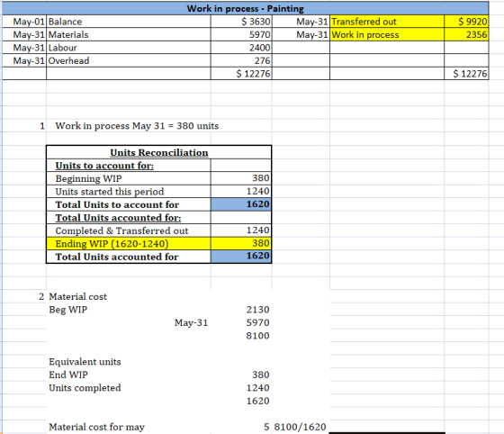504x434 pixels.
Task: Click the highlighted $ 9920 amount cell
Action: [x=466, y=22]
